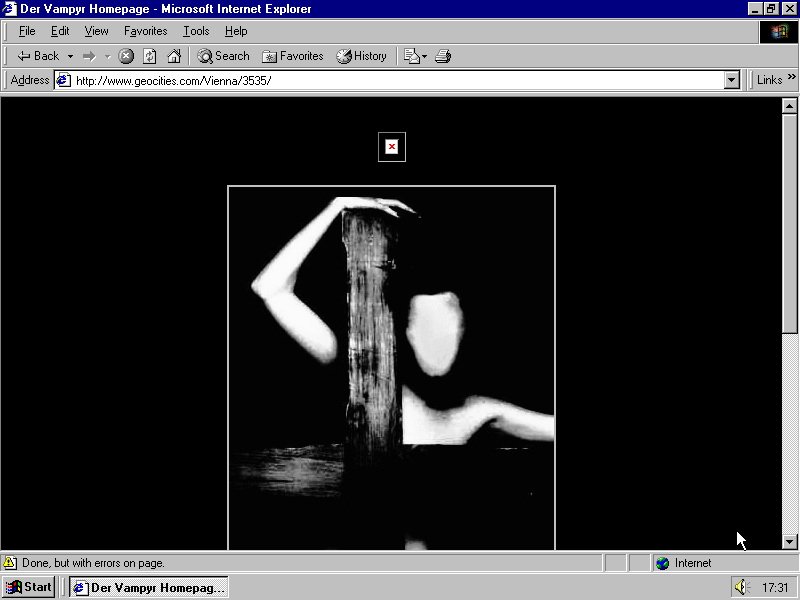Open the Tools menu

(196, 31)
